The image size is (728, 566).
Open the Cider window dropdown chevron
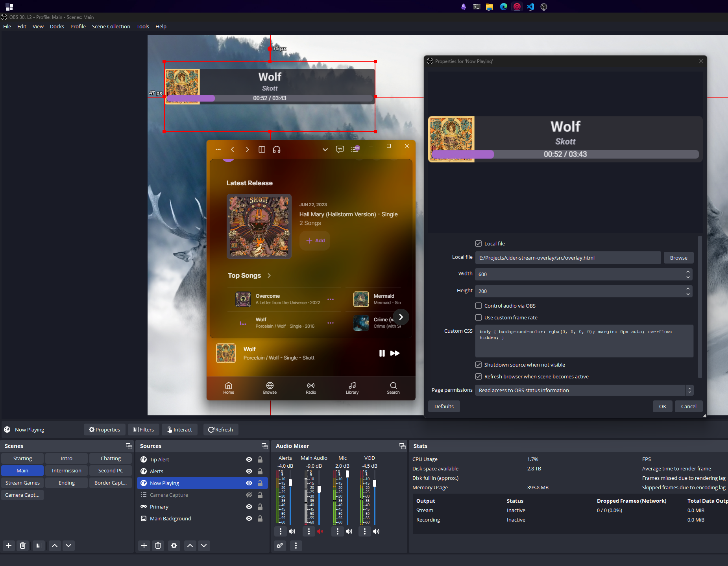(x=325, y=149)
